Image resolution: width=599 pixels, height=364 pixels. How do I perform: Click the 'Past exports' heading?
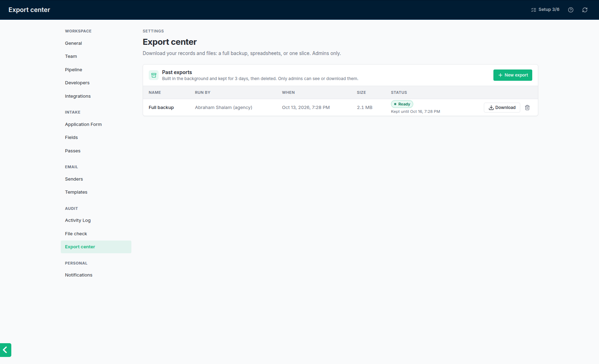tap(177, 72)
